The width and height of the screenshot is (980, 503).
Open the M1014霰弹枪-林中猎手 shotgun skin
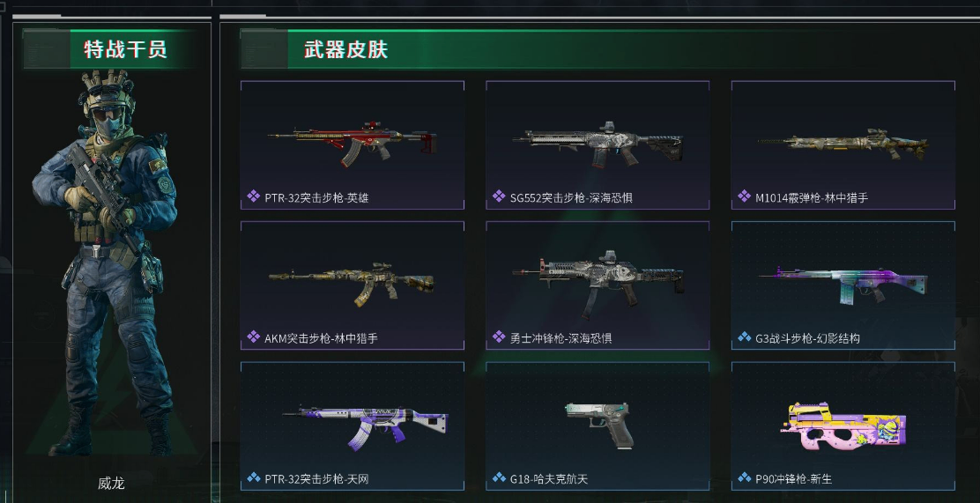coord(843,145)
